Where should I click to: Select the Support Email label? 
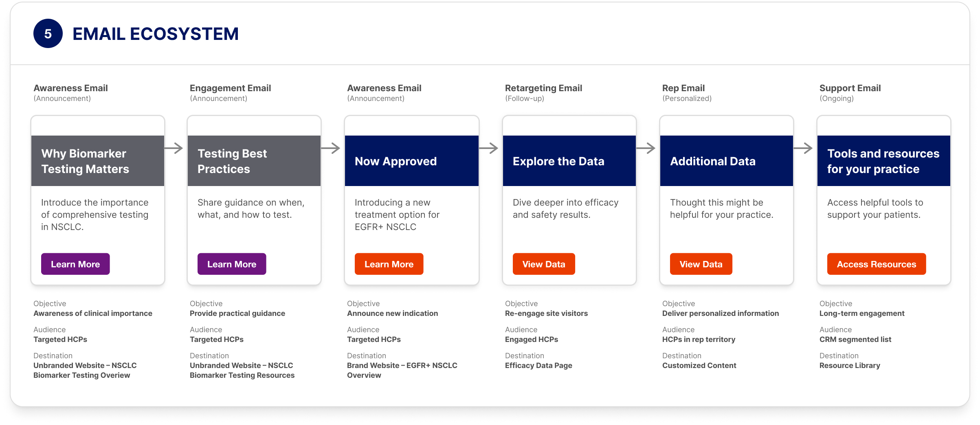click(850, 88)
